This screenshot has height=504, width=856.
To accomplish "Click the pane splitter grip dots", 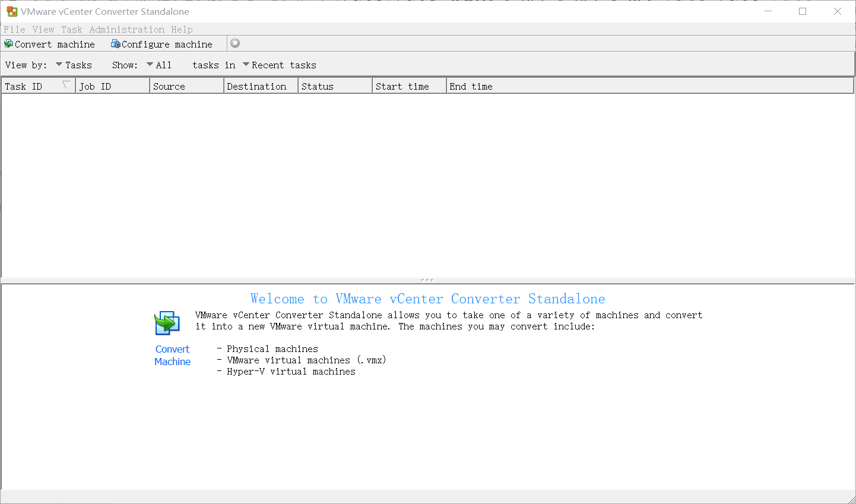I will 427,280.
